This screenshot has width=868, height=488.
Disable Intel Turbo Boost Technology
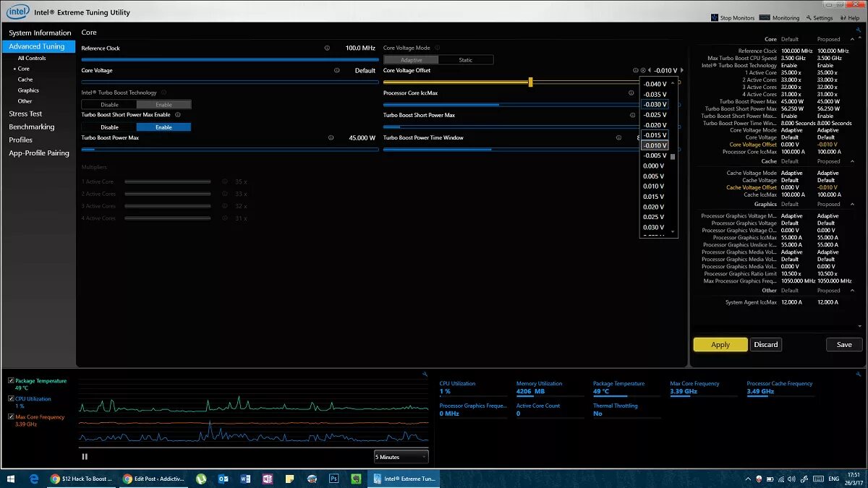pos(109,105)
